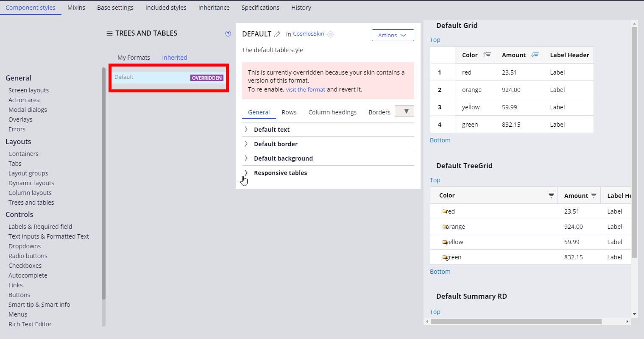
Task: Click the target icon beside CosmosSkin
Action: tap(331, 34)
